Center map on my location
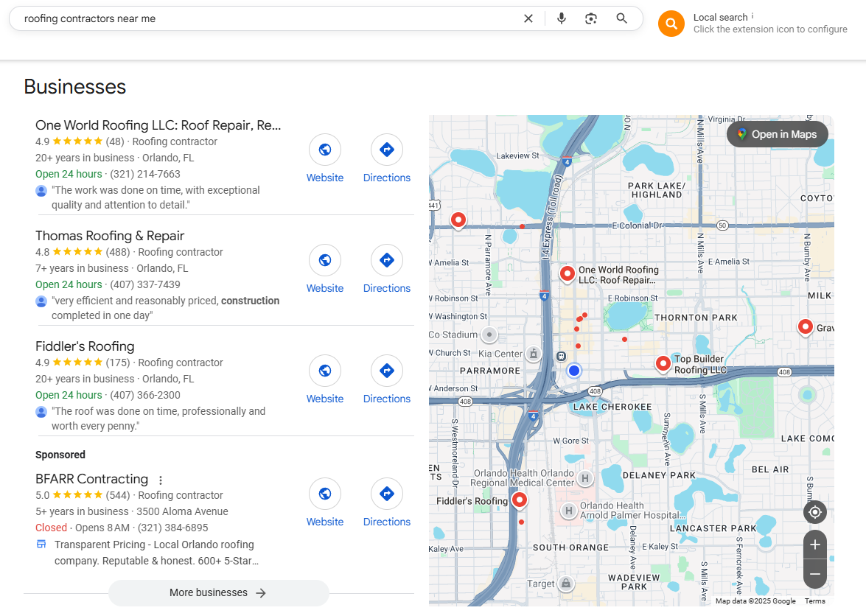 pyautogui.click(x=815, y=512)
